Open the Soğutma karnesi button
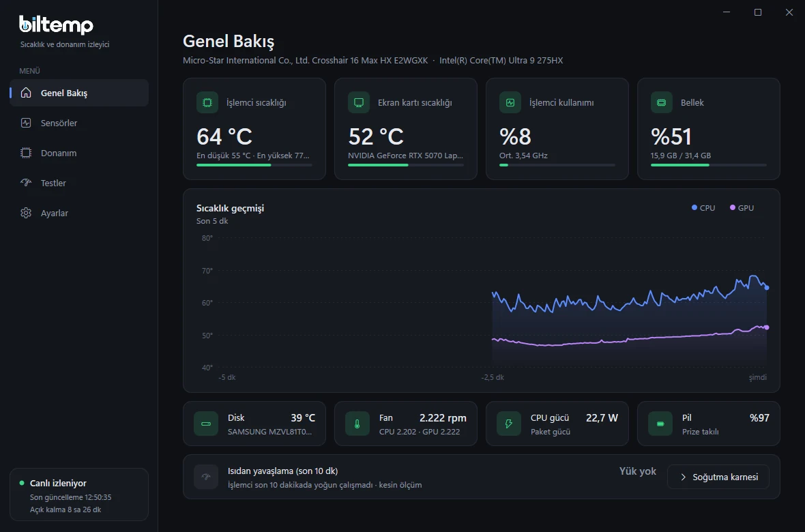805x532 pixels. pyautogui.click(x=718, y=477)
